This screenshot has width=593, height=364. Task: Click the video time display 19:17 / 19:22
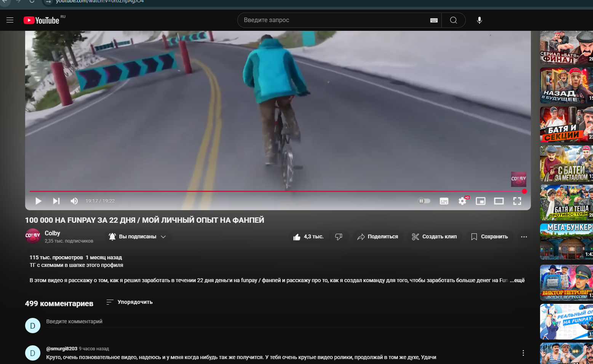(100, 201)
